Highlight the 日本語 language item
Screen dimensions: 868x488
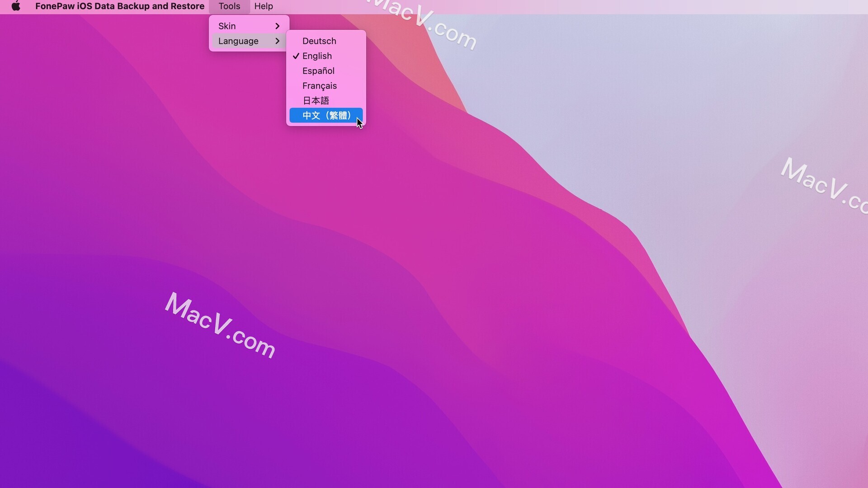(316, 101)
